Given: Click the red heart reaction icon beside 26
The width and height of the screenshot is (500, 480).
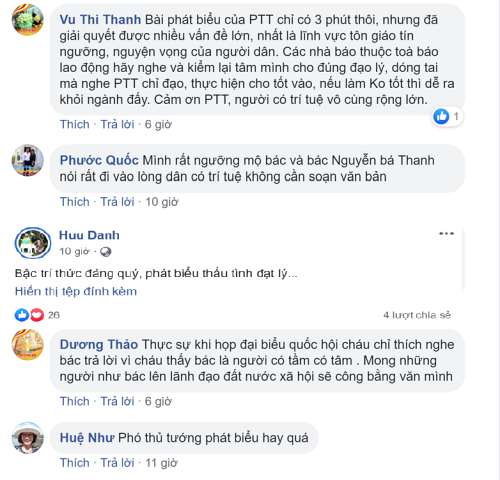Looking at the screenshot, I should pos(37,315).
